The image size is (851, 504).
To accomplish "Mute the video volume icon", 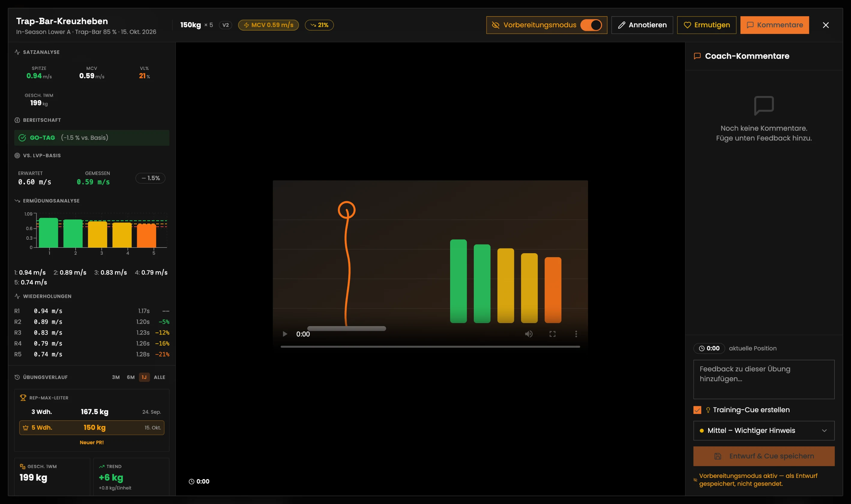I will pyautogui.click(x=529, y=334).
